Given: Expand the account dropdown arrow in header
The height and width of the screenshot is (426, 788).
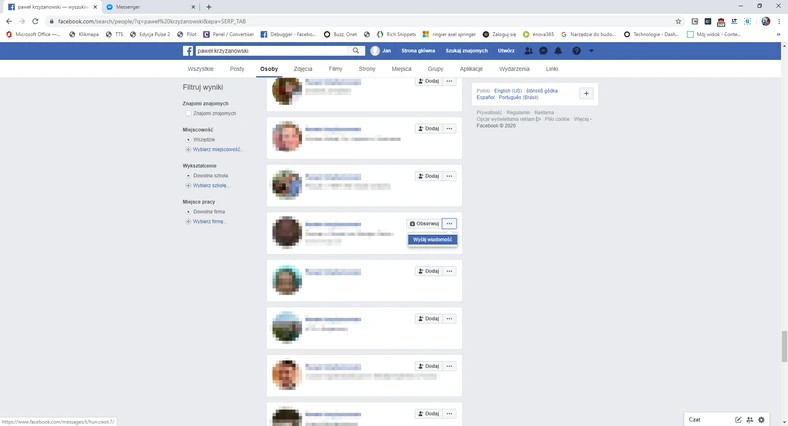Looking at the screenshot, I should (x=591, y=51).
